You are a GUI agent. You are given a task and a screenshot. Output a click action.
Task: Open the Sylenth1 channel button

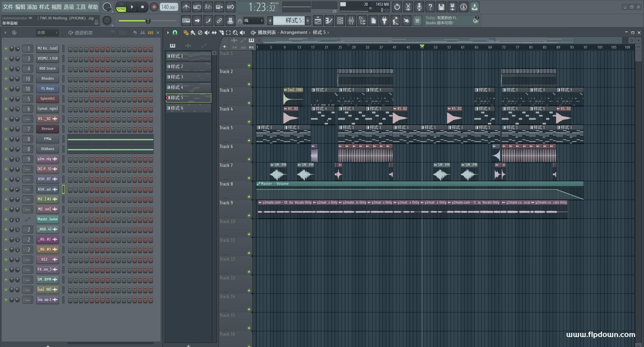(47, 99)
